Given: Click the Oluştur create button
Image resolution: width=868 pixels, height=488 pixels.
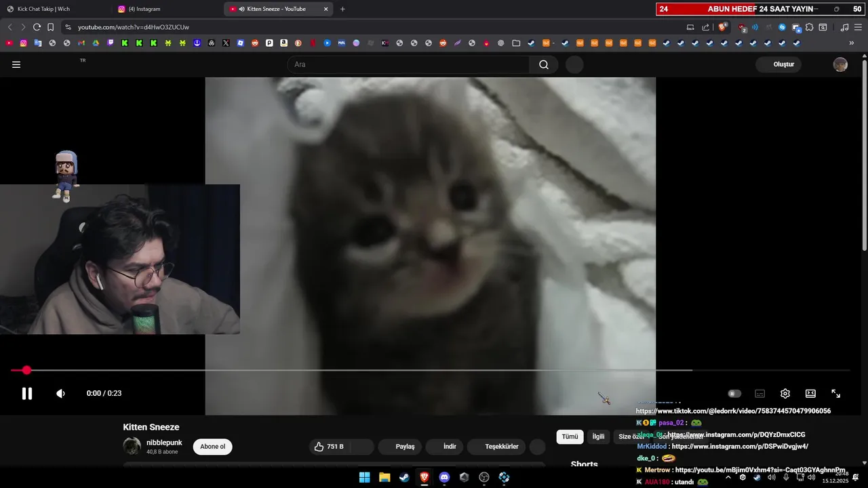Looking at the screenshot, I should point(779,64).
